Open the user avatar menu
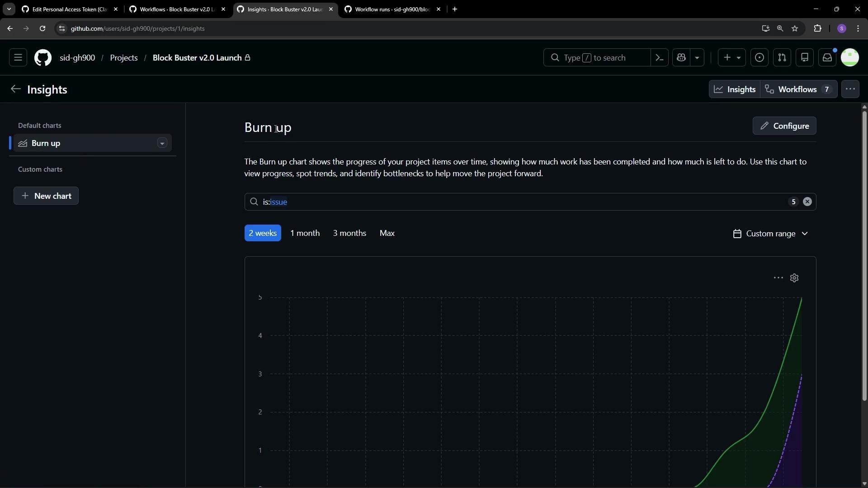This screenshot has height=488, width=868. [x=850, y=58]
